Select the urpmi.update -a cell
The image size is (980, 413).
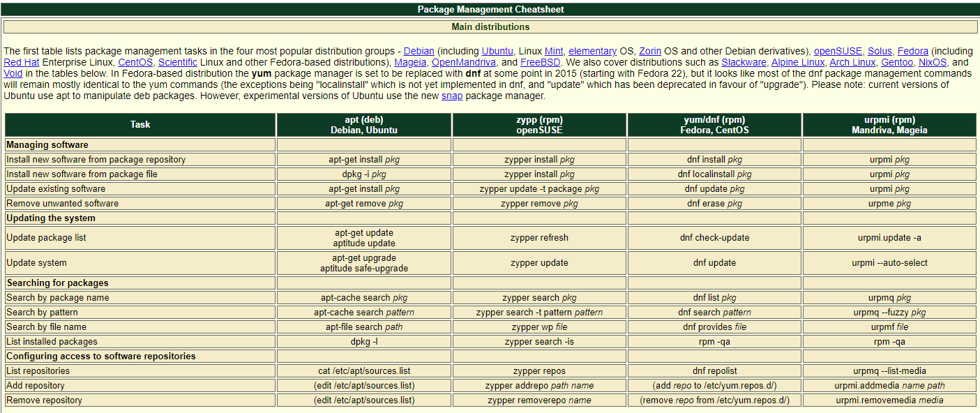[889, 238]
